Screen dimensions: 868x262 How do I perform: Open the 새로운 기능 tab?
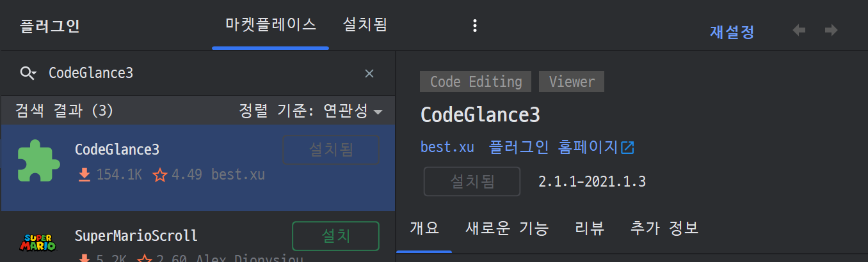coord(507,227)
